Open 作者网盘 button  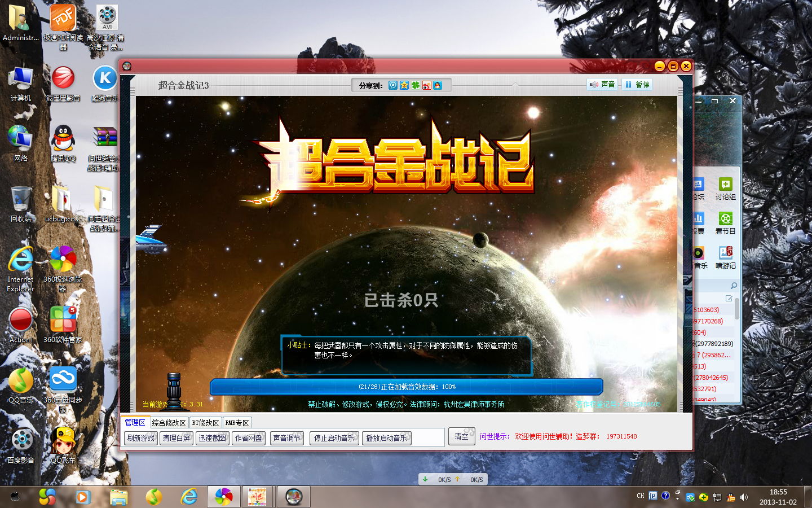point(249,438)
